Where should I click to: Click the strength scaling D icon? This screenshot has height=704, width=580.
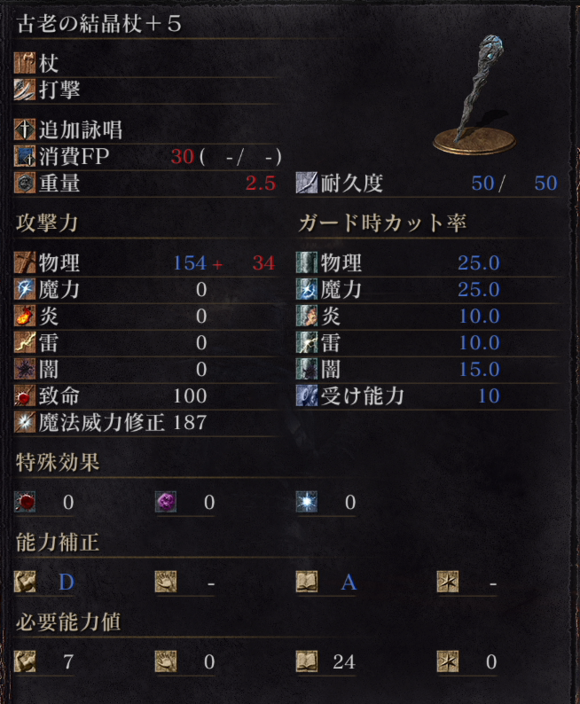(25, 581)
